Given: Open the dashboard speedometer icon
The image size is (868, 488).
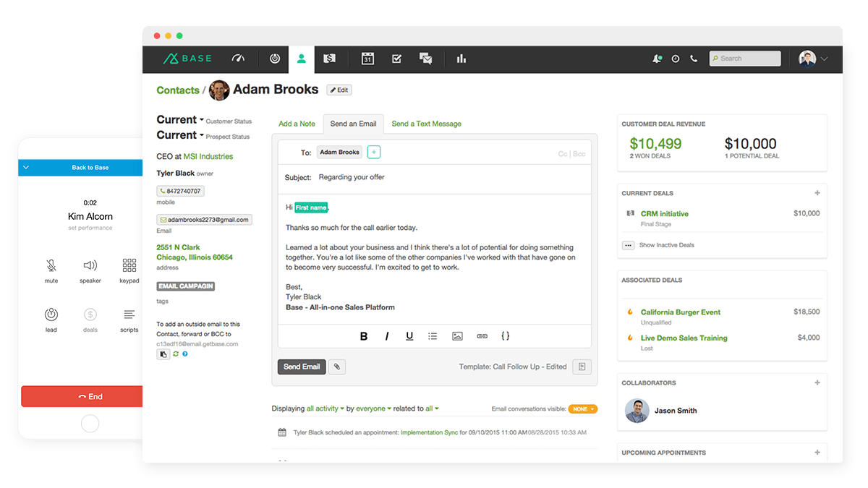Looking at the screenshot, I should 239,59.
